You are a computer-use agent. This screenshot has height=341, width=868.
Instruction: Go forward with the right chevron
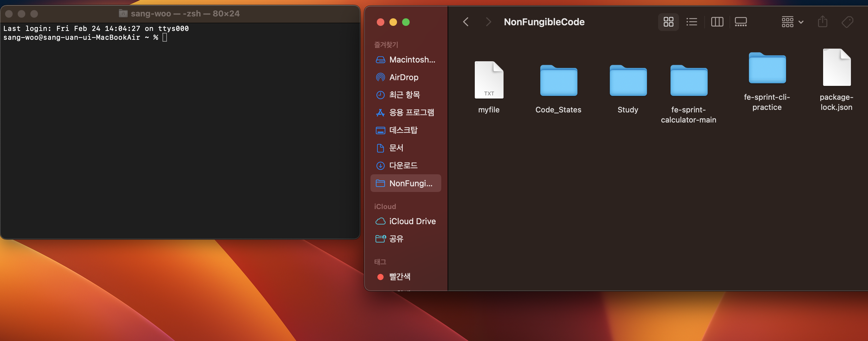488,22
